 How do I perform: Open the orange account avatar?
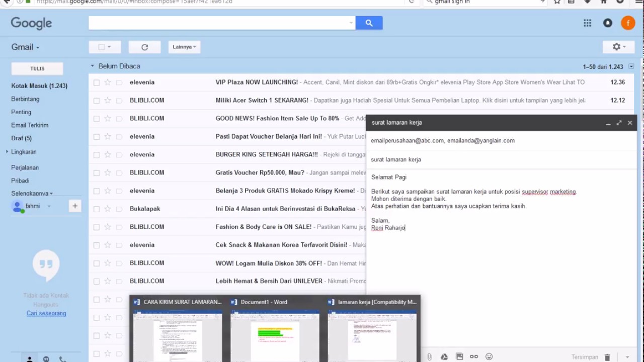[x=628, y=23]
